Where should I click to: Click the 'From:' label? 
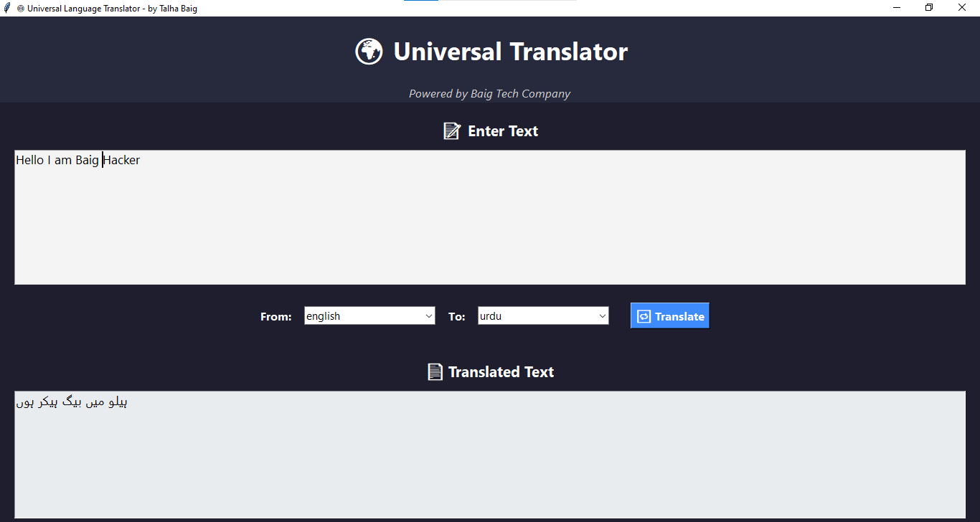(276, 317)
